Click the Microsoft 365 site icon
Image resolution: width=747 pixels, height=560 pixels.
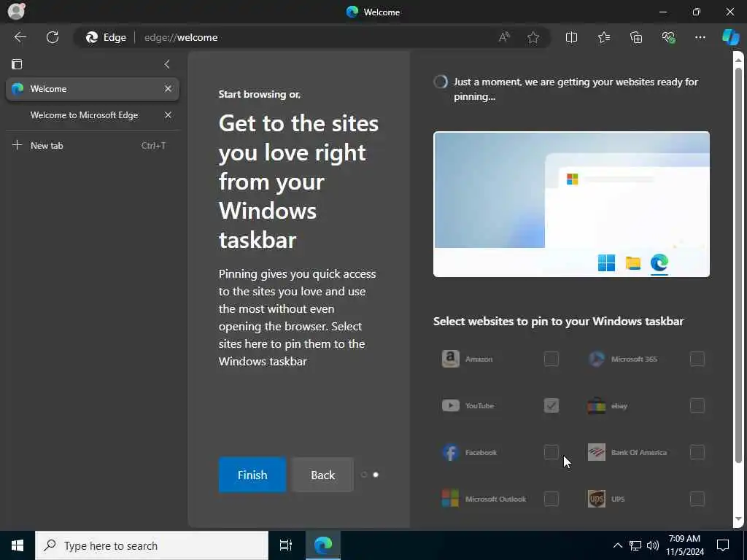[x=597, y=359]
